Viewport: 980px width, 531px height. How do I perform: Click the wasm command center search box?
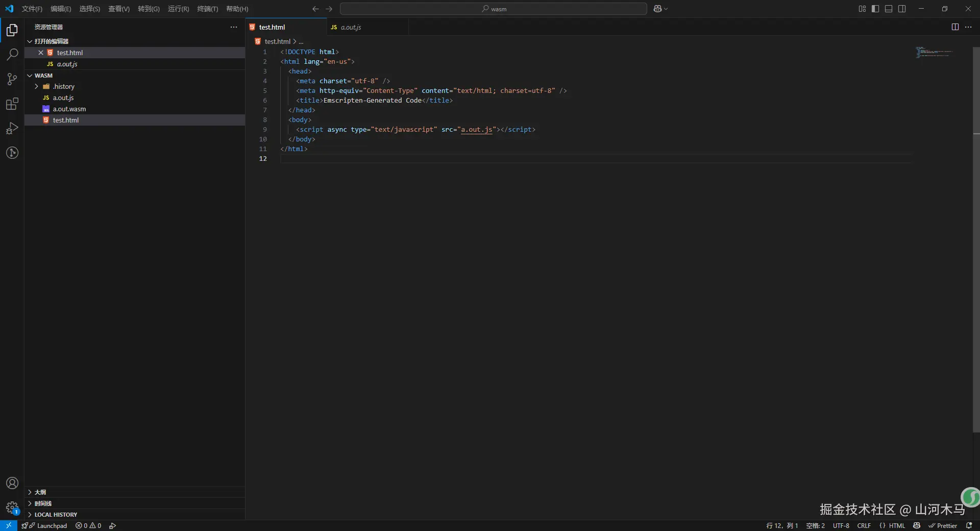pyautogui.click(x=493, y=9)
